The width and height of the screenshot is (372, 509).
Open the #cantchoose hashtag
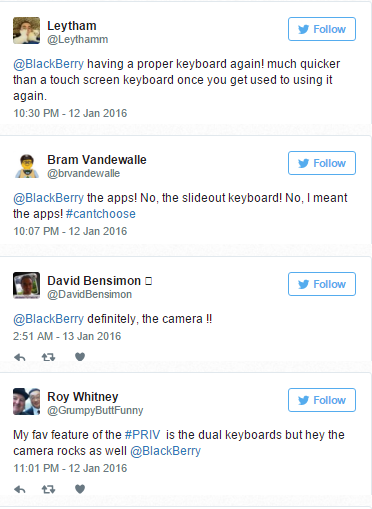pyautogui.click(x=101, y=214)
